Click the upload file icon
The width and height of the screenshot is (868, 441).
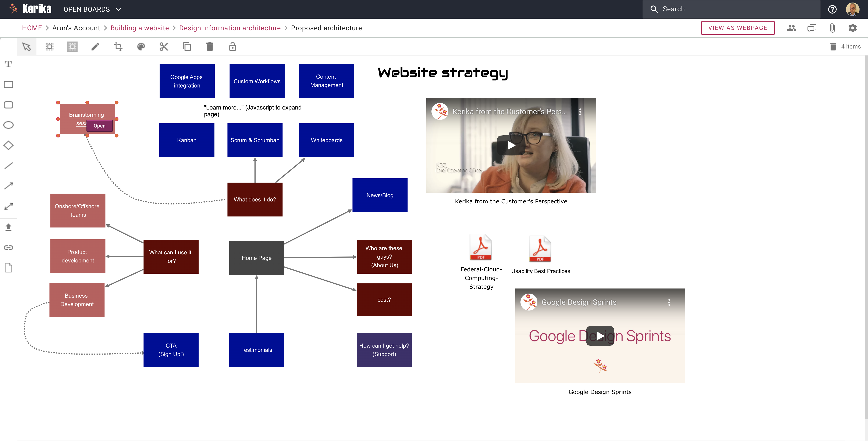coord(8,227)
